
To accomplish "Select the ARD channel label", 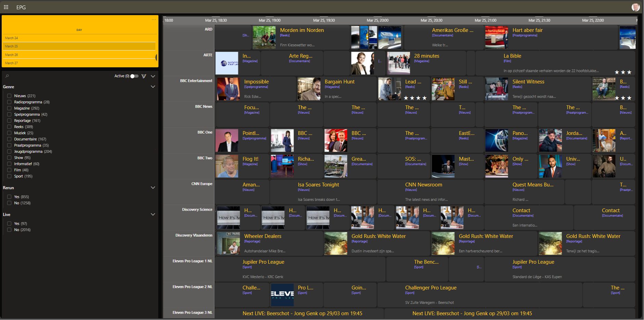I will click(208, 29).
